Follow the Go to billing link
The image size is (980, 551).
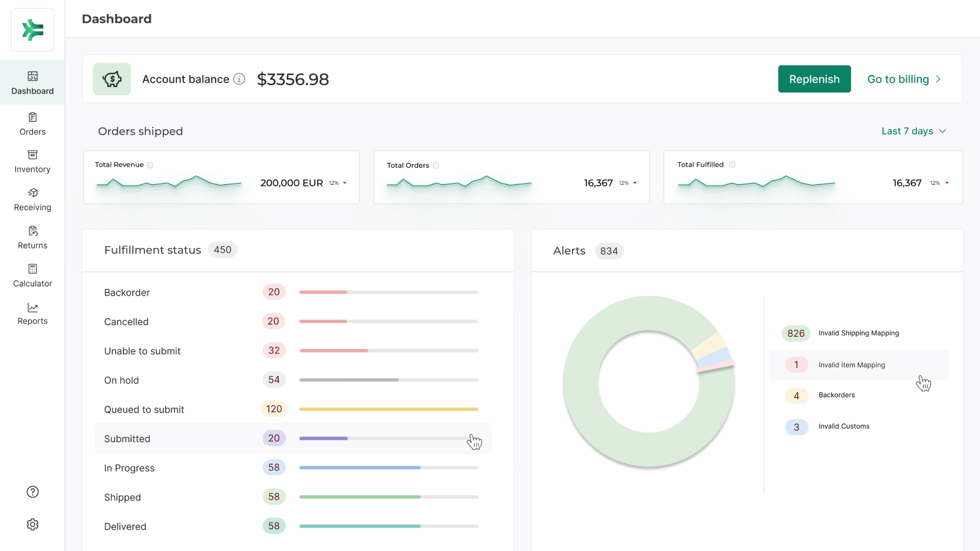[x=903, y=79]
